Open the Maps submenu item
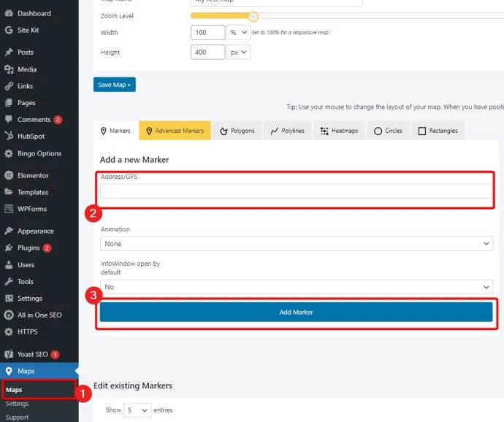 click(x=14, y=390)
